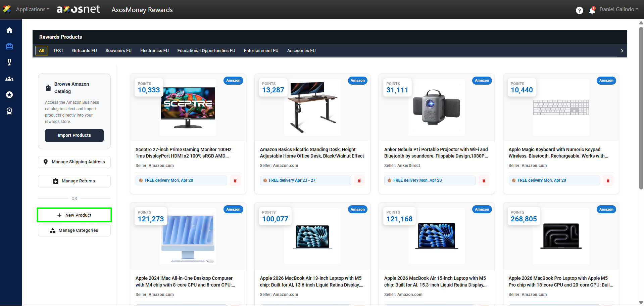Click the New Product button

(x=74, y=215)
